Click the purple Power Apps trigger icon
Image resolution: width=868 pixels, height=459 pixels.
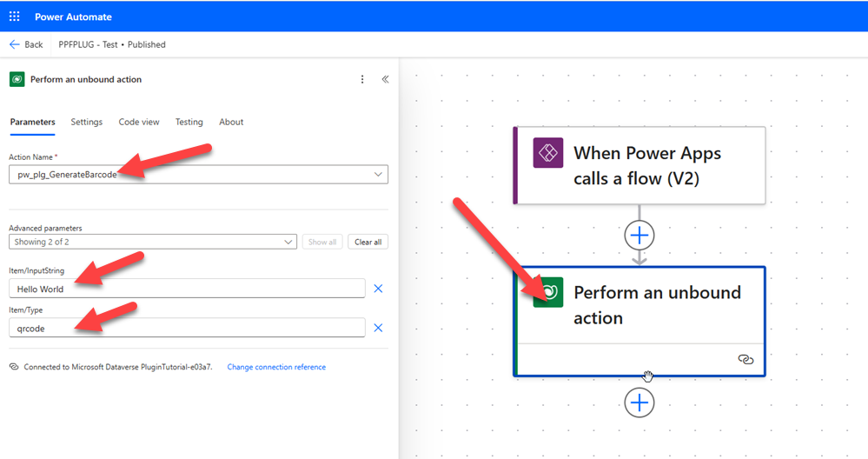tap(548, 153)
